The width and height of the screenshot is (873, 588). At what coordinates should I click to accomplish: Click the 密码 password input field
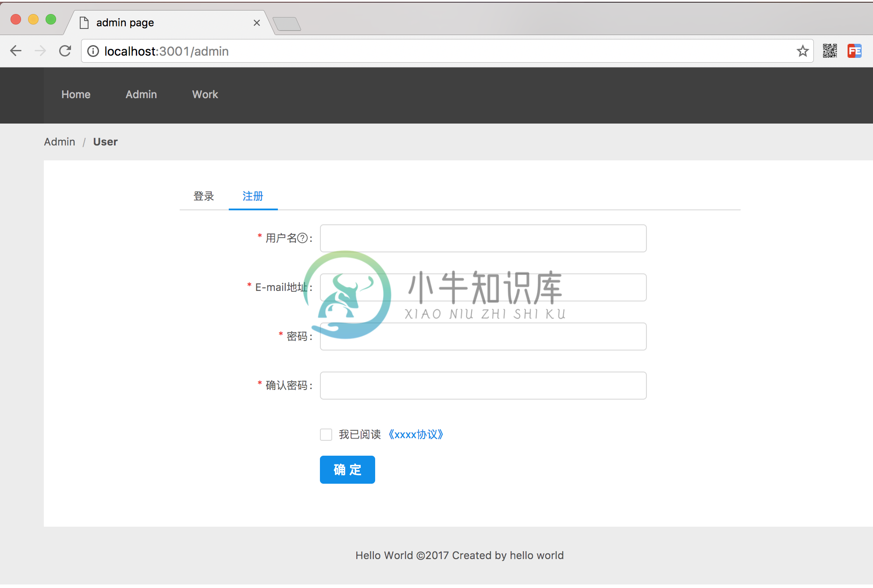tap(483, 336)
